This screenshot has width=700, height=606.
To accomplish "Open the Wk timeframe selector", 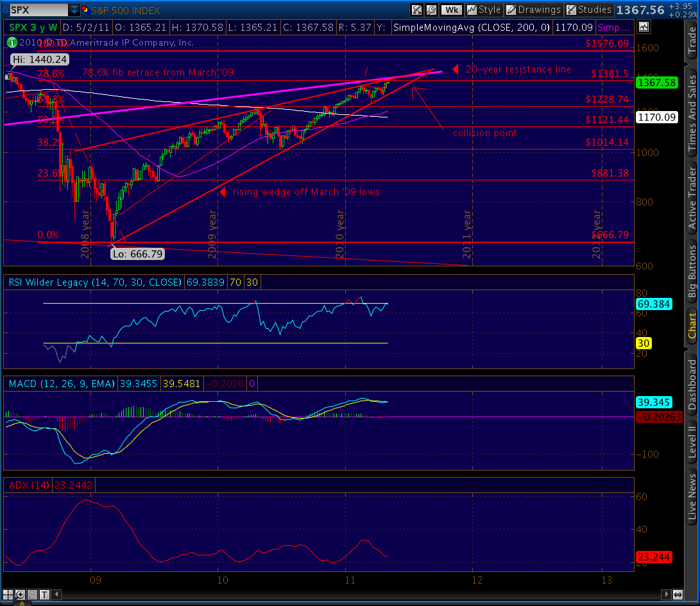I will coord(451,10).
